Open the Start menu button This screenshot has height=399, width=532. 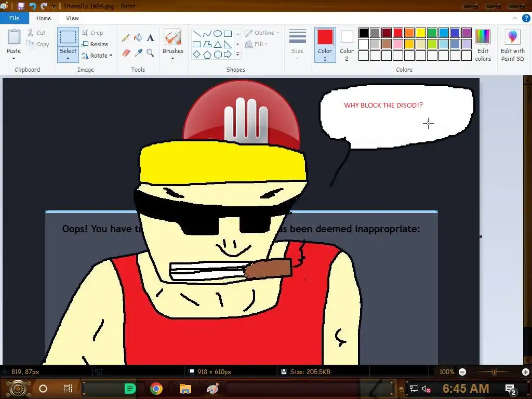(x=18, y=389)
